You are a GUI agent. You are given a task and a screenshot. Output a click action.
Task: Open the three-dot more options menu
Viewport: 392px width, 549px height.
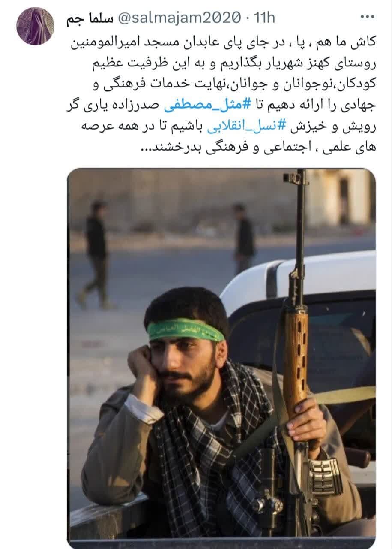(x=367, y=17)
